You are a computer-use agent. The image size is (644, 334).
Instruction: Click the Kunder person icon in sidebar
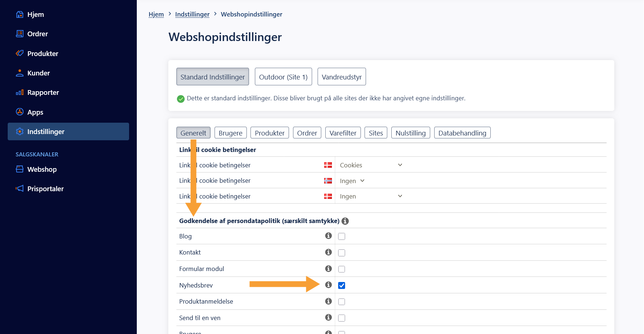[20, 73]
